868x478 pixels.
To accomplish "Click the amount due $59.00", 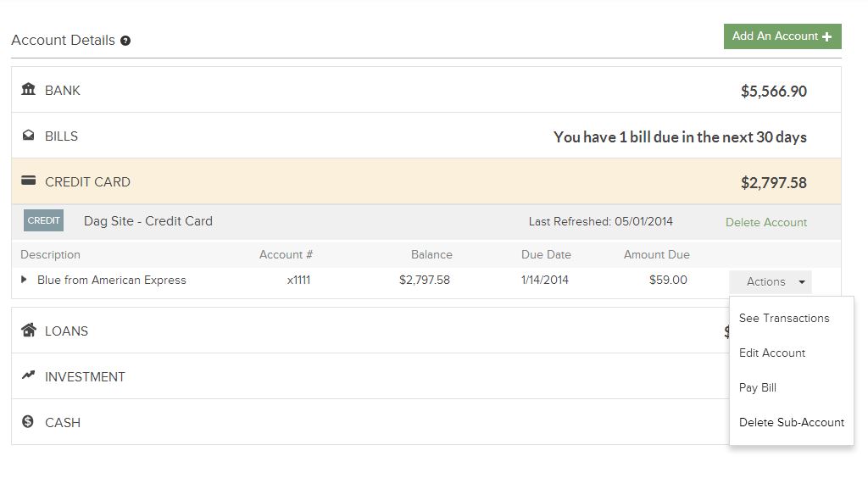I will [668, 280].
